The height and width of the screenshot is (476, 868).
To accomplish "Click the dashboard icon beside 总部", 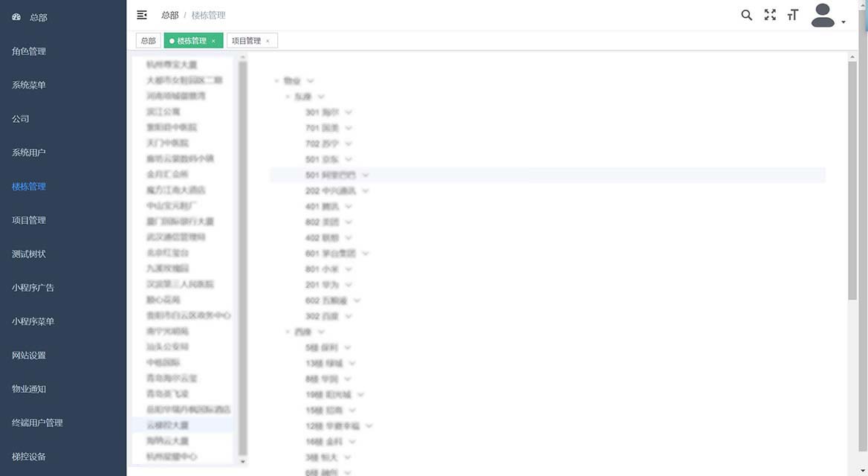I will coord(16,17).
